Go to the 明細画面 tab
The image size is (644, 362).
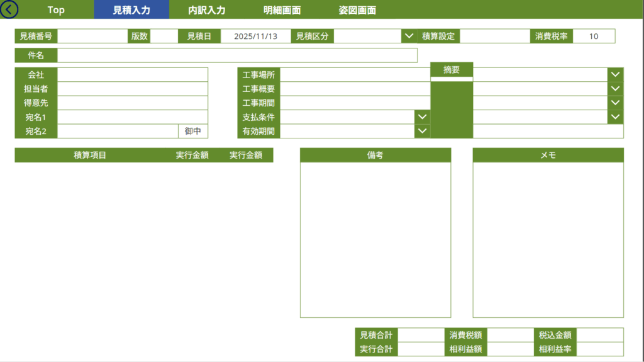(282, 10)
